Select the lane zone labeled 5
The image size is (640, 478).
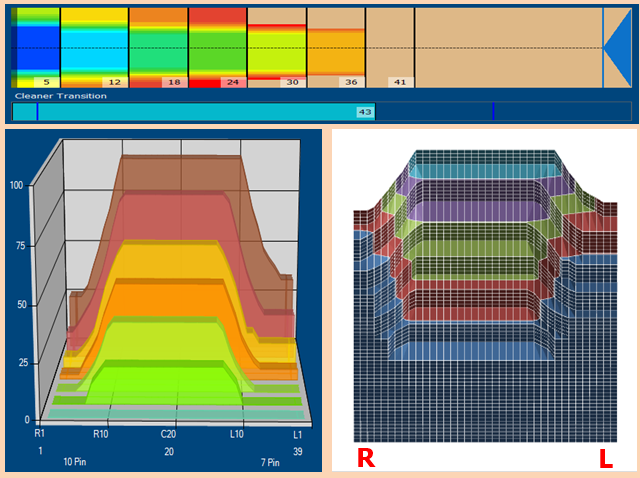[x=36, y=47]
